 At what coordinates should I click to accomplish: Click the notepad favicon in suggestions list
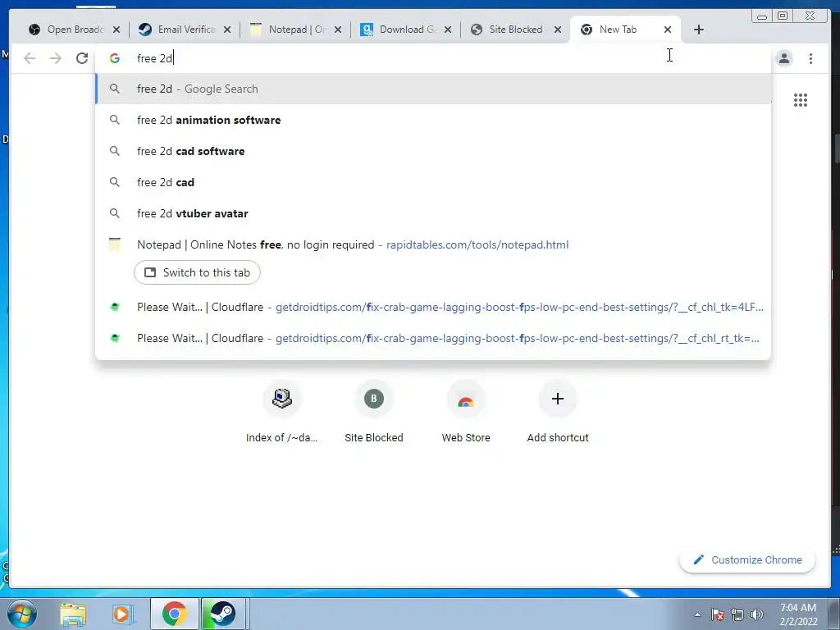pyautogui.click(x=115, y=244)
